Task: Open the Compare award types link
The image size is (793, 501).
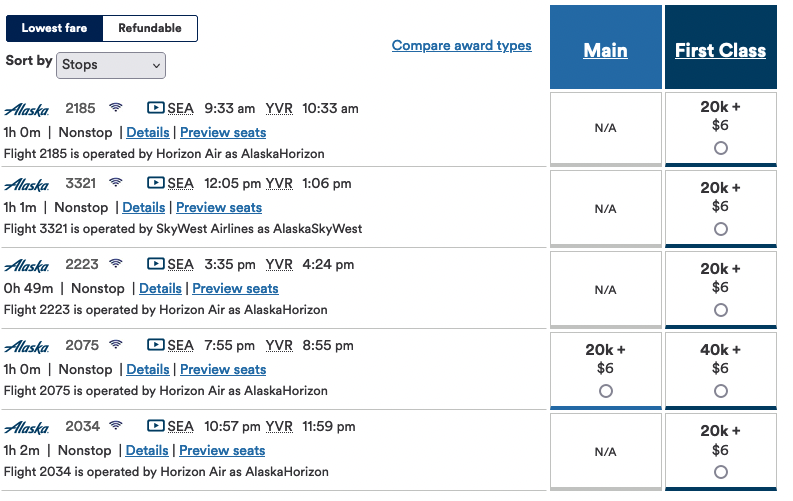Action: click(x=461, y=45)
